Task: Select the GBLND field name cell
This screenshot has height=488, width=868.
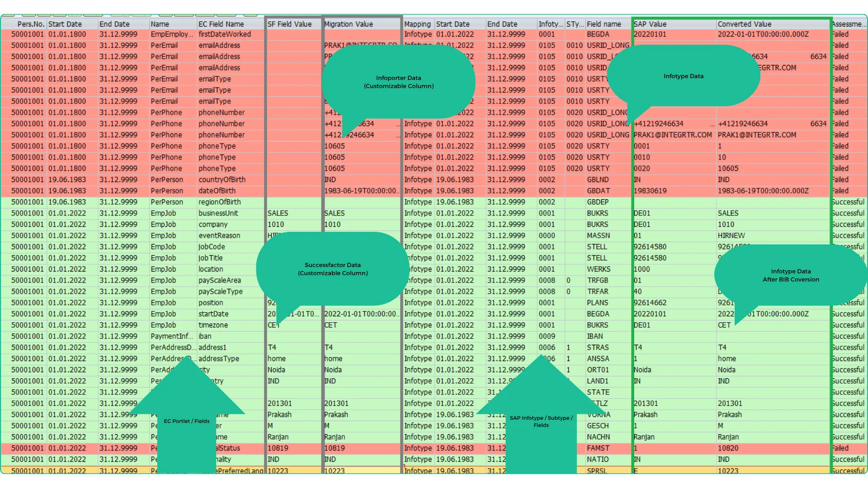Action: (608, 180)
